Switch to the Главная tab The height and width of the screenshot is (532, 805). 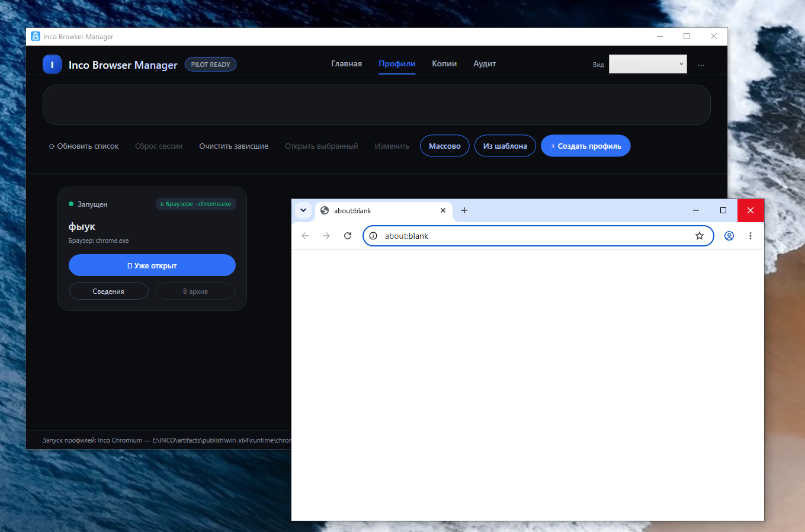click(x=347, y=63)
